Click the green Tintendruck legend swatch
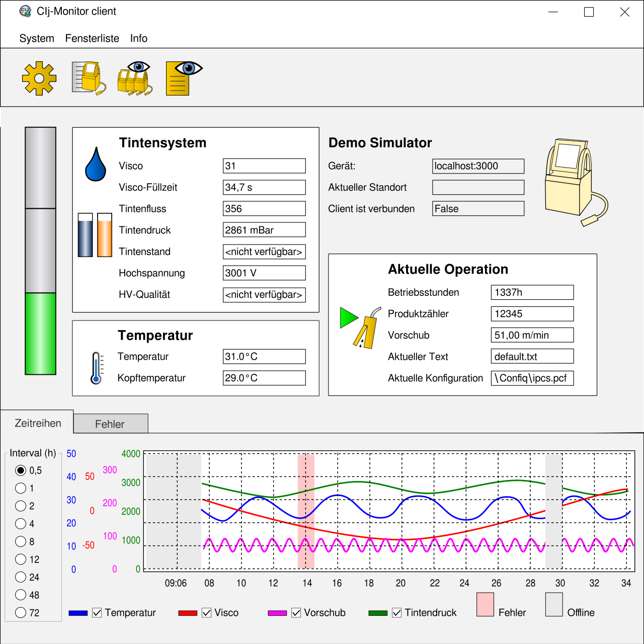The width and height of the screenshot is (644, 644). 378,613
